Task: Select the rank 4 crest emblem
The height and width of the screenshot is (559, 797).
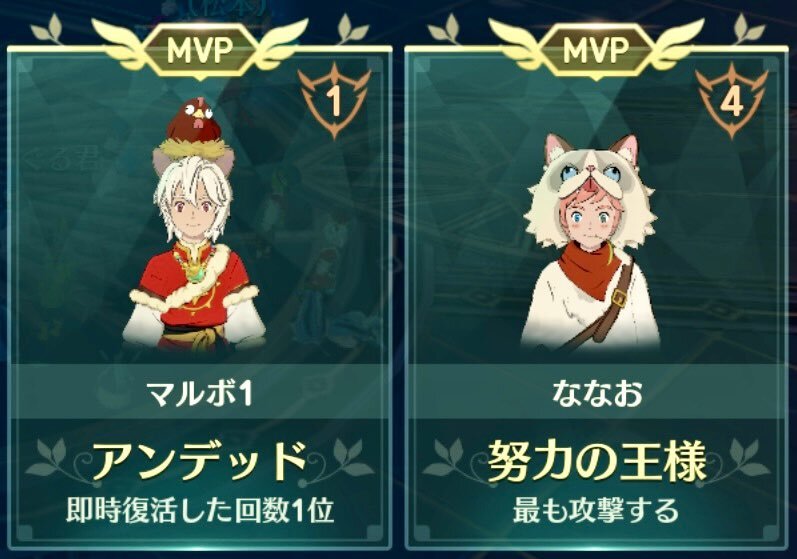Action: pyautogui.click(x=731, y=101)
